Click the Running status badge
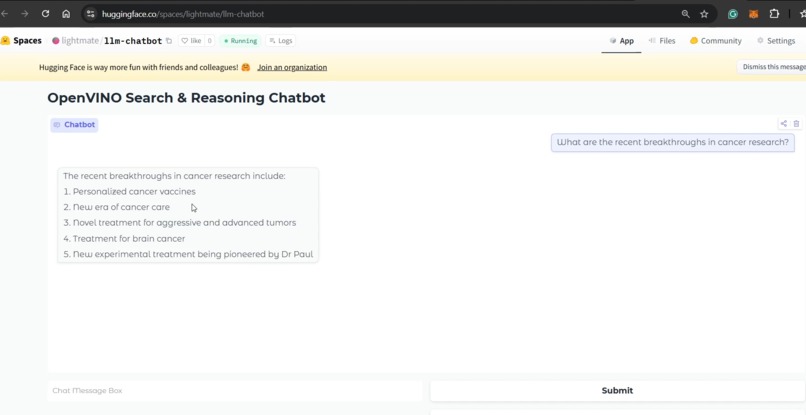 pyautogui.click(x=241, y=41)
